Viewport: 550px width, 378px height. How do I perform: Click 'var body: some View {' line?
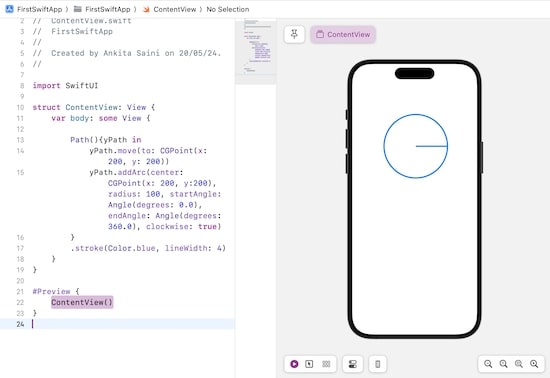[101, 118]
